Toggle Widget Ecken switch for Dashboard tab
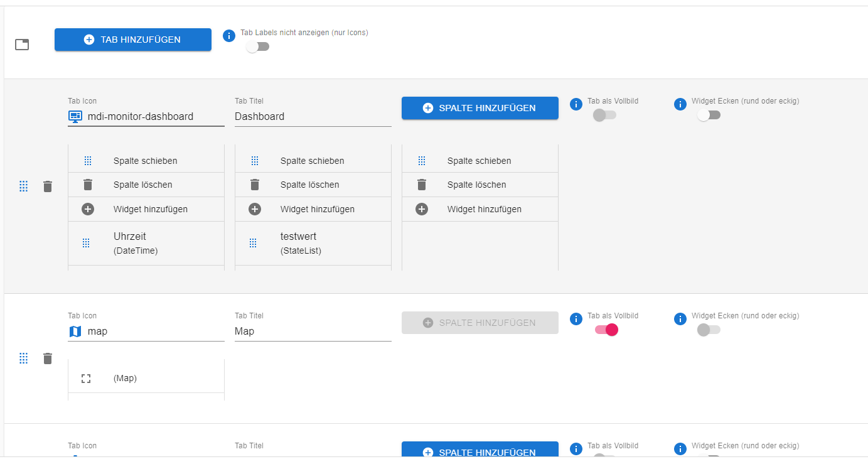This screenshot has height=464, width=868. click(709, 116)
